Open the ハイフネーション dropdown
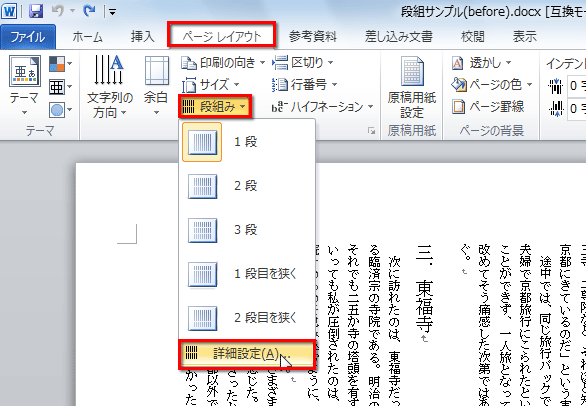 coord(322,107)
